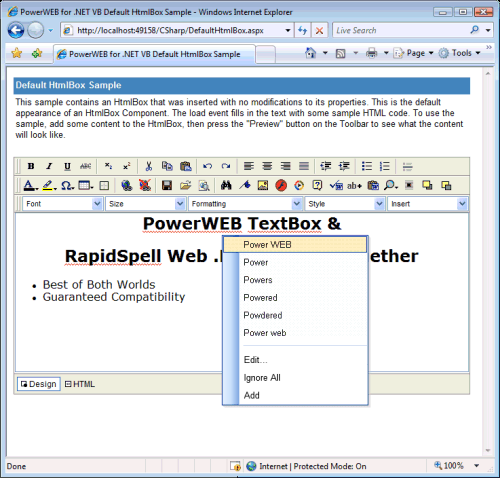The image size is (500, 478).
Task: Open highlight color picker marker icon
Action: [49, 185]
